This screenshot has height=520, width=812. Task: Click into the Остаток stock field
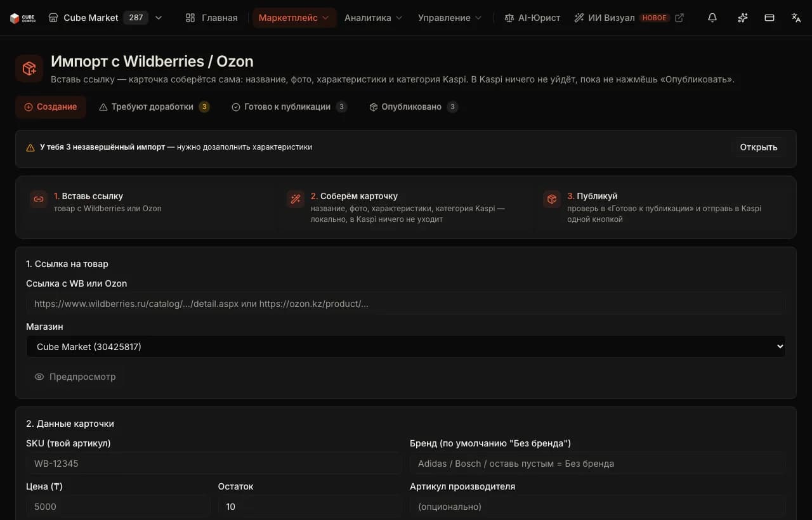pyautogui.click(x=310, y=507)
